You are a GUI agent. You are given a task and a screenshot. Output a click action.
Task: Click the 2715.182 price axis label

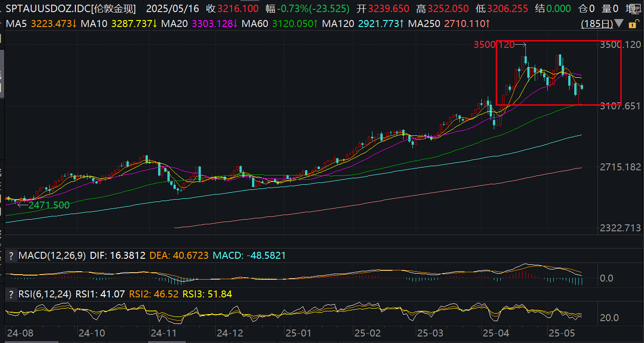pos(621,167)
